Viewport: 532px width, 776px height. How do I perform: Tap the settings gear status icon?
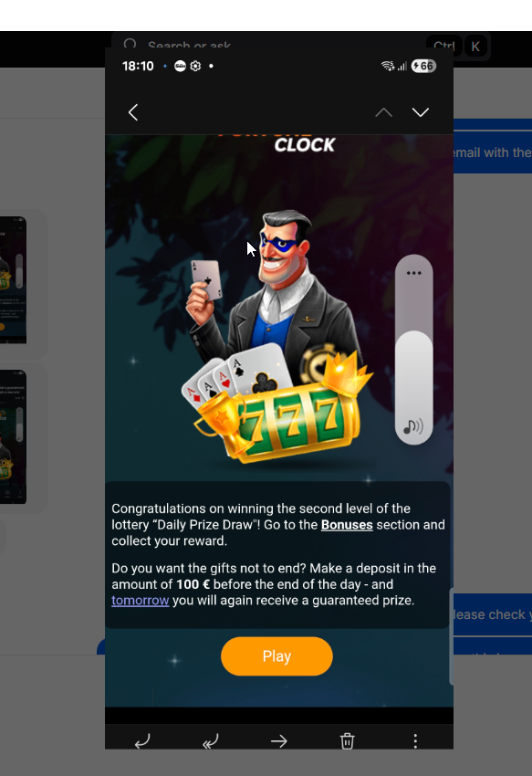tap(195, 66)
